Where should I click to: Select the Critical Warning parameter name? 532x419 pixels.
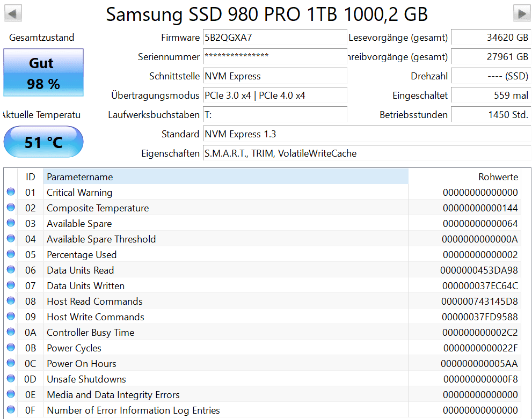pyautogui.click(x=79, y=193)
